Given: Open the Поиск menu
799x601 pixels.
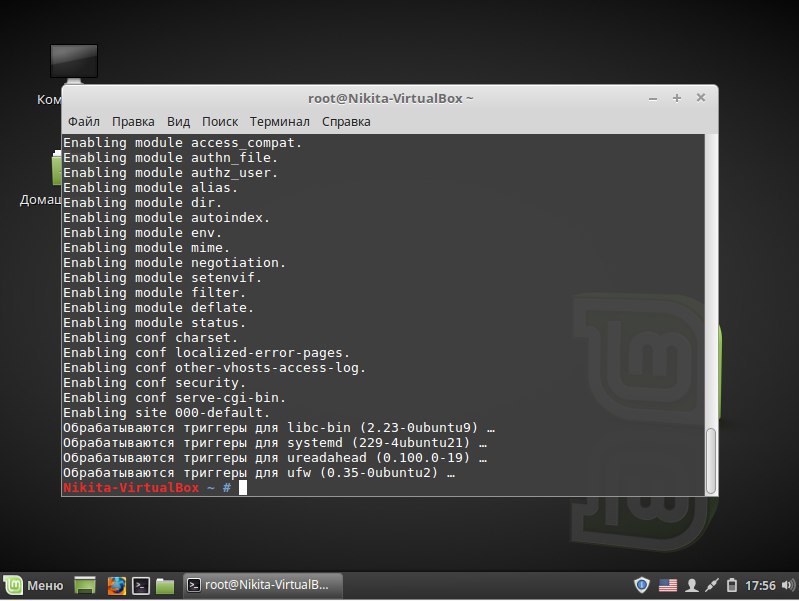Looking at the screenshot, I should 220,122.
